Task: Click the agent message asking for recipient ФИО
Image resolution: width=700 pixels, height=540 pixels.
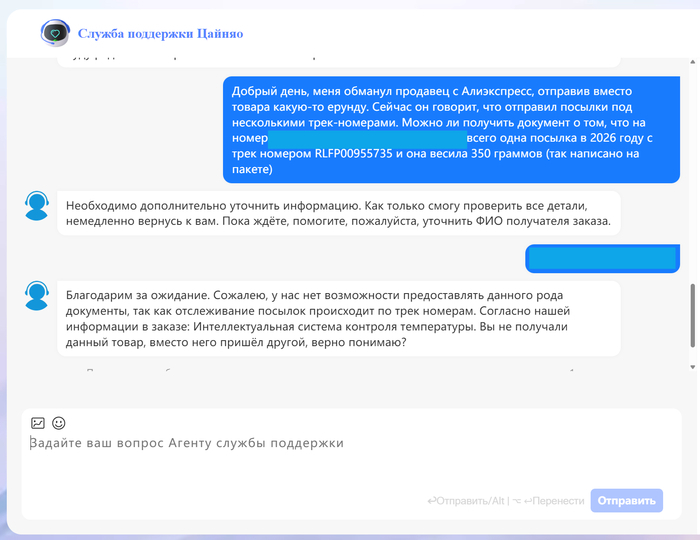Action: (338, 213)
